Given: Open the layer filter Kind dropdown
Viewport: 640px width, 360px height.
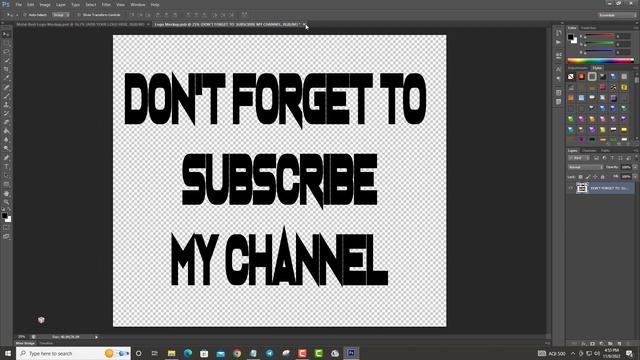Looking at the screenshot, I should [x=579, y=158].
